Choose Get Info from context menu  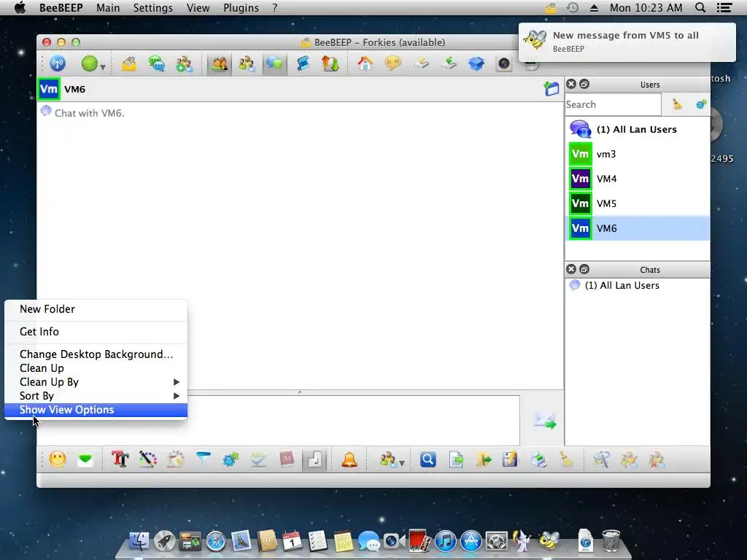[96, 332]
